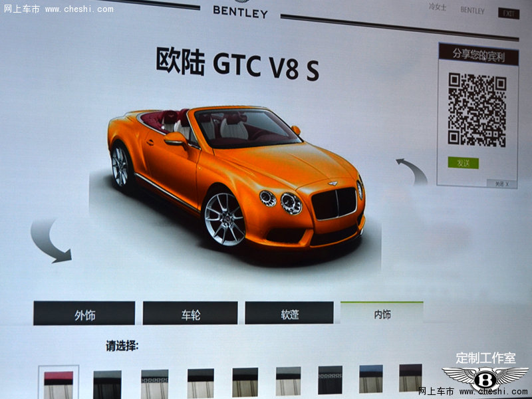Choose the red-topped interior swatch

[59, 385]
